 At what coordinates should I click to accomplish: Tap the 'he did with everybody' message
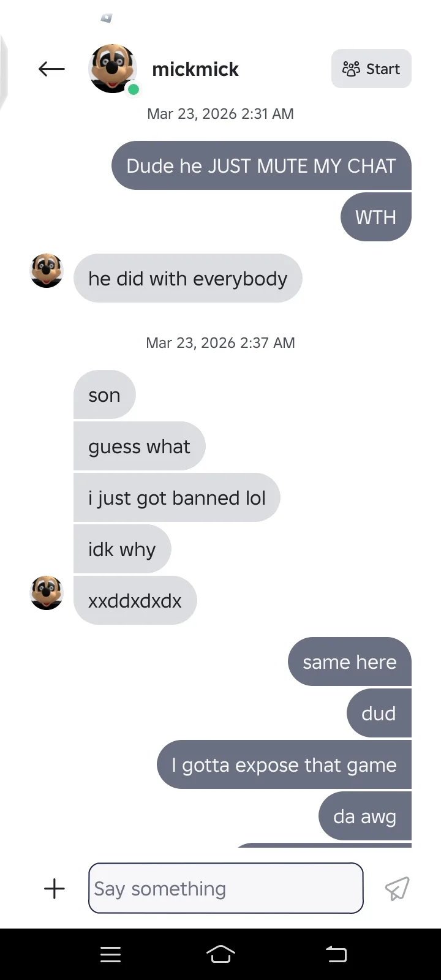[x=188, y=278]
